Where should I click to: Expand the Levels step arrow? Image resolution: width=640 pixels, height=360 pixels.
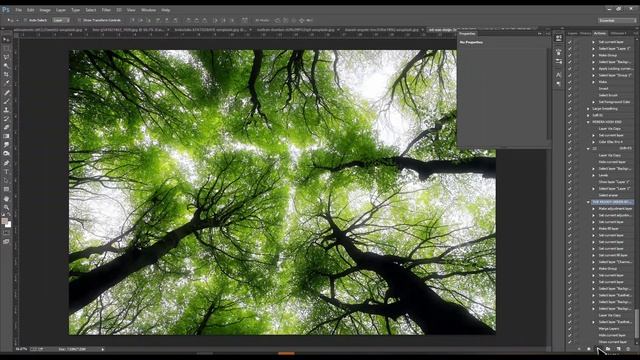(594, 175)
